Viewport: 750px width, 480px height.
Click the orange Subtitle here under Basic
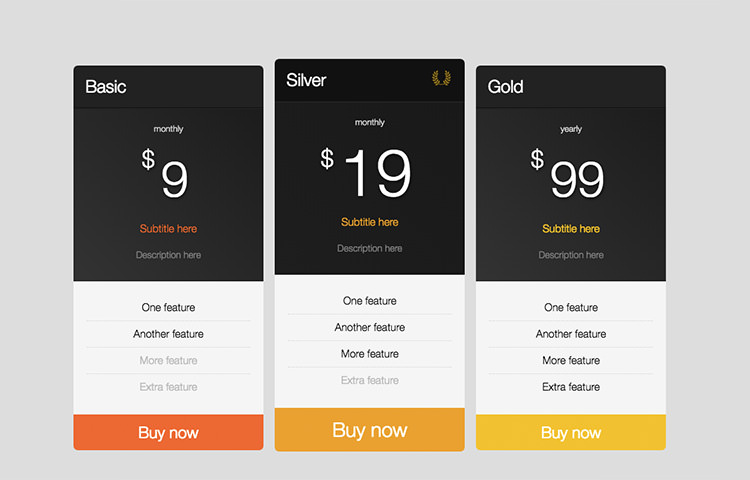[x=168, y=229]
